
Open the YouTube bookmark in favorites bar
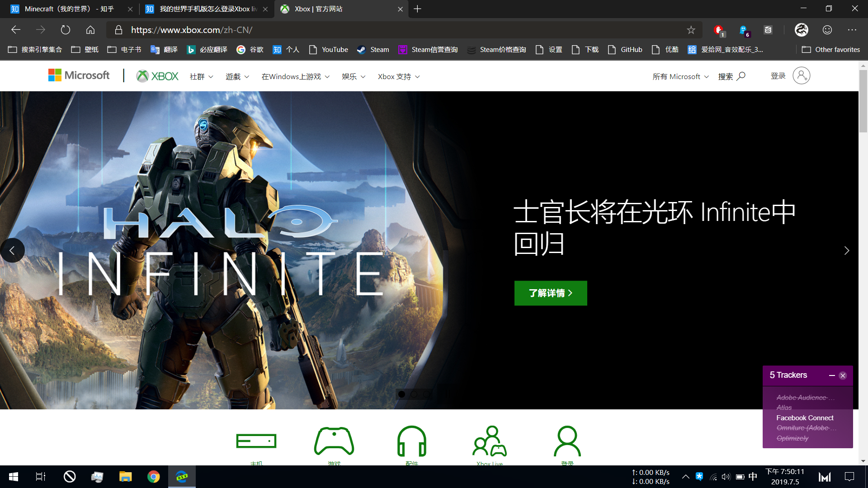click(x=329, y=50)
